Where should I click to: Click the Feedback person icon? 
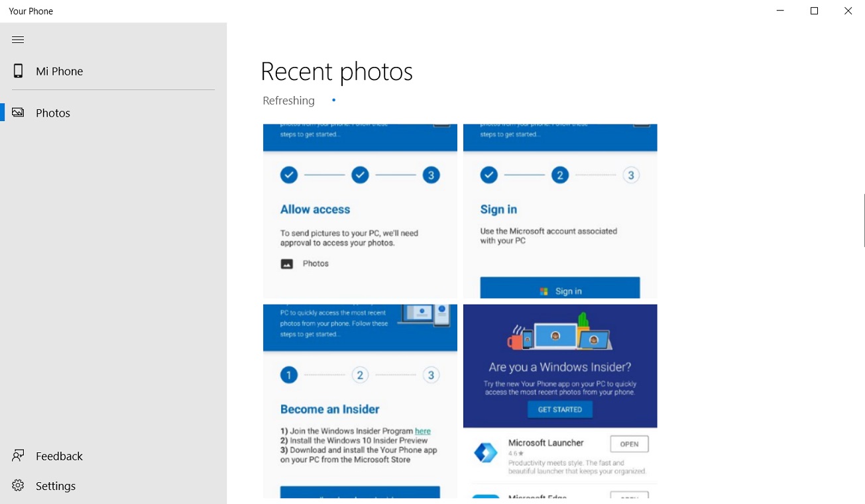tap(18, 456)
